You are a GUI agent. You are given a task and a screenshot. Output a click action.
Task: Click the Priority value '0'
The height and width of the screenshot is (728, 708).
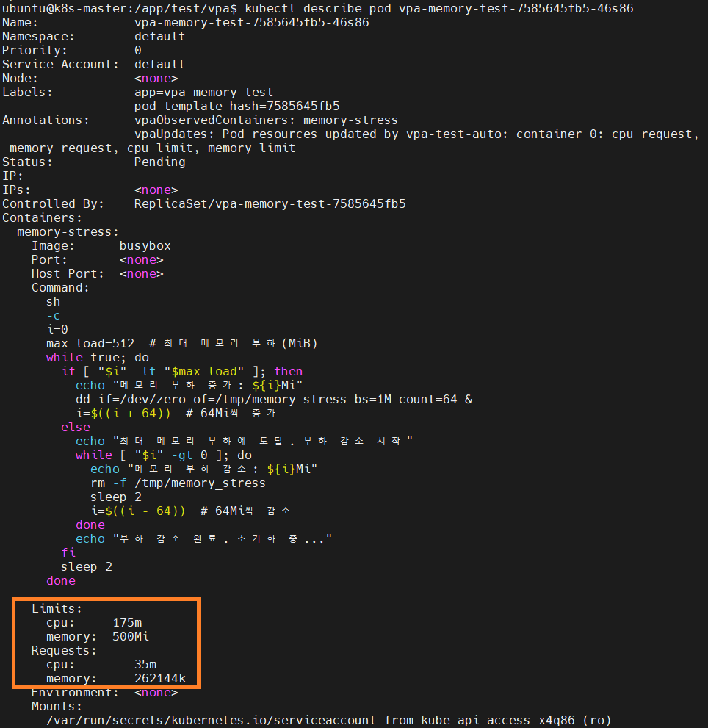[x=138, y=50]
